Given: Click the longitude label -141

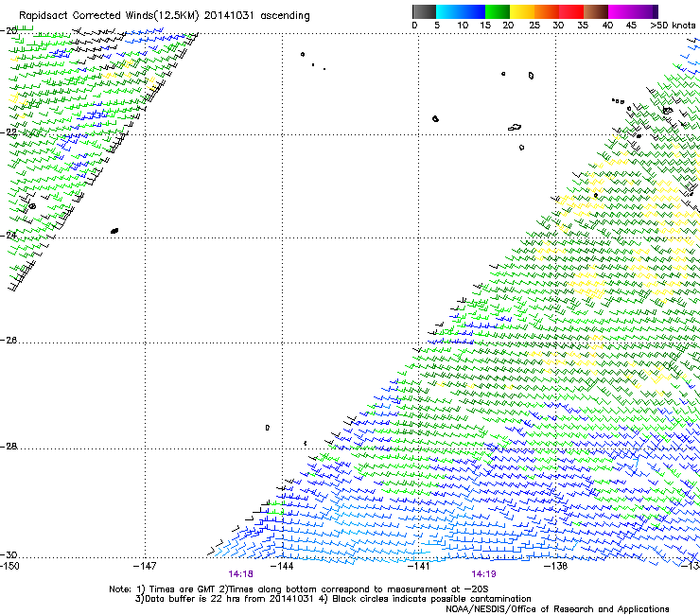Looking at the screenshot, I should (419, 566).
